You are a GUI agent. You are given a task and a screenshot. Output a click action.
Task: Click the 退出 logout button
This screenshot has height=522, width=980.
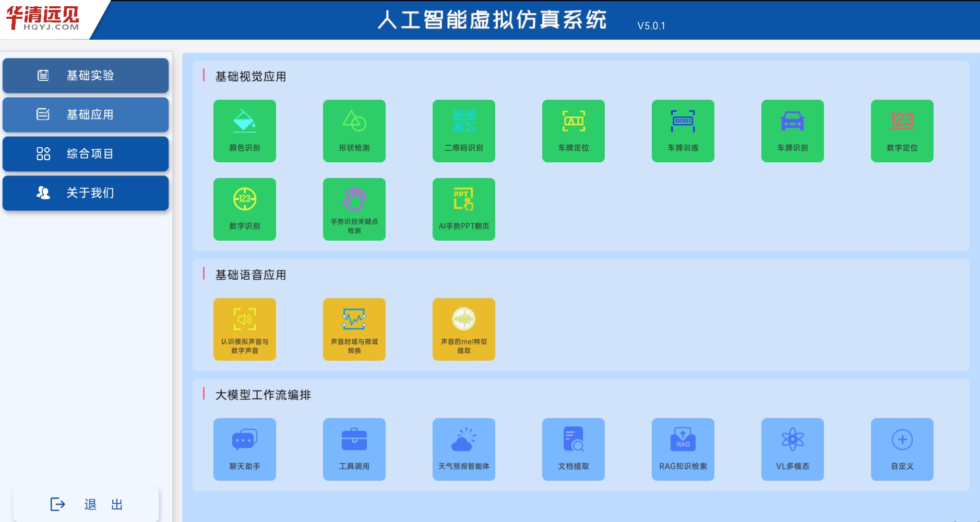86,504
